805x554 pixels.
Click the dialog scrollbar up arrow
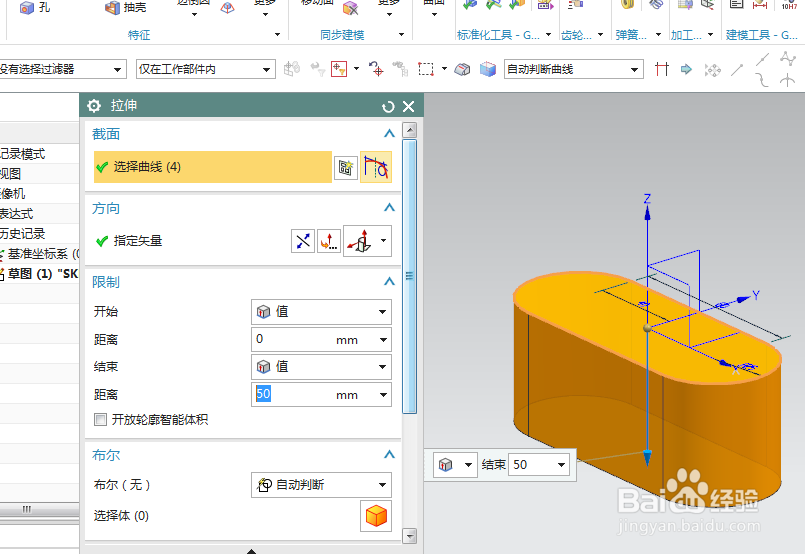point(409,129)
